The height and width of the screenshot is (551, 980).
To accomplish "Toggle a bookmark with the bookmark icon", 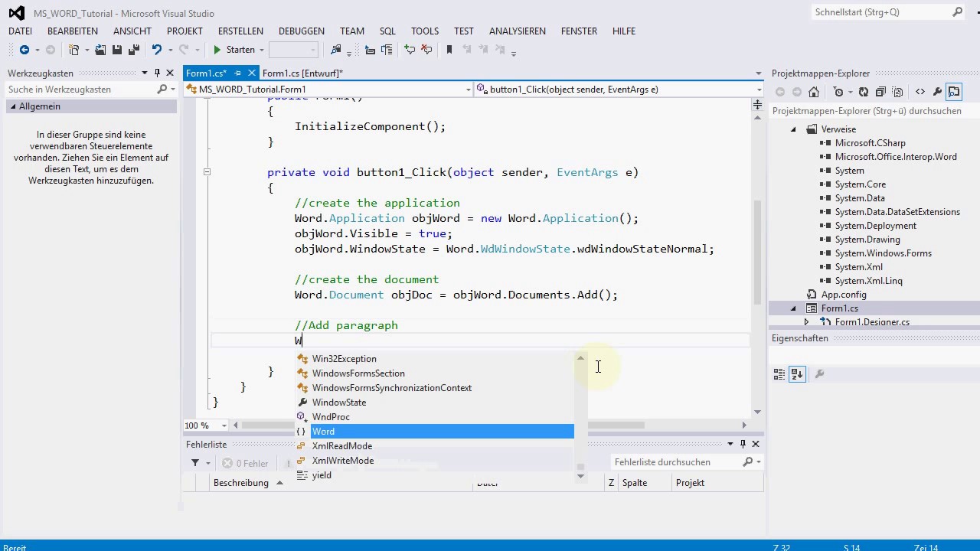I will pos(449,50).
